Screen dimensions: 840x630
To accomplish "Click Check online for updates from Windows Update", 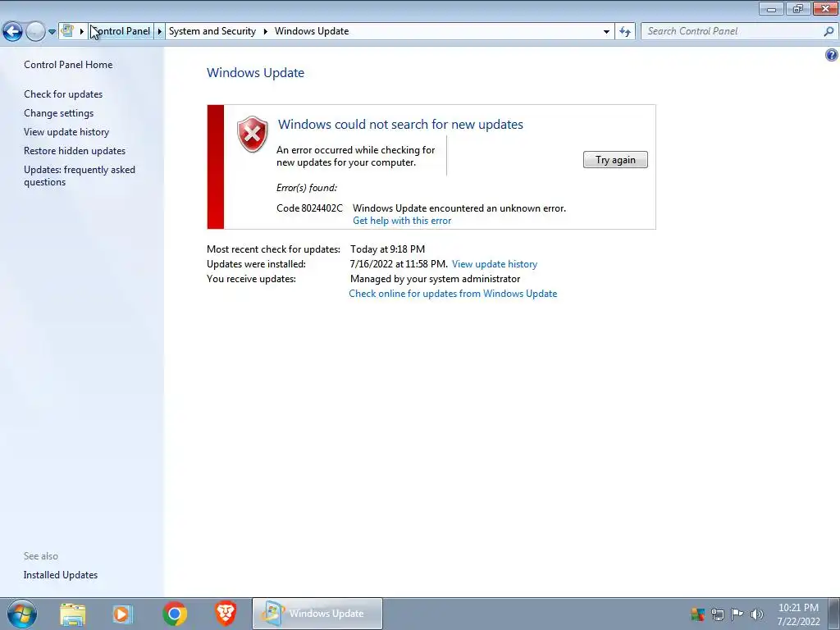I will 453,294.
